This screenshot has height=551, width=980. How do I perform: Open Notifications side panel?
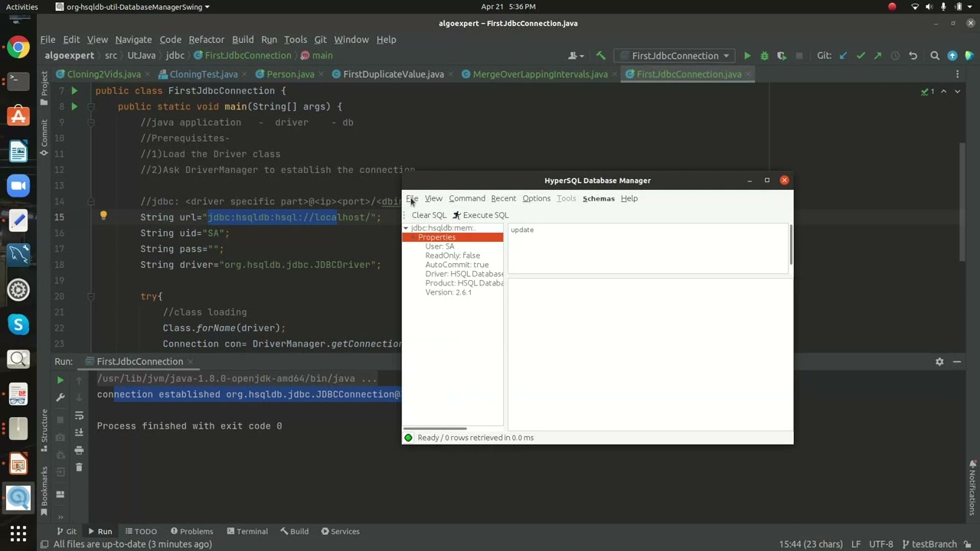click(972, 486)
